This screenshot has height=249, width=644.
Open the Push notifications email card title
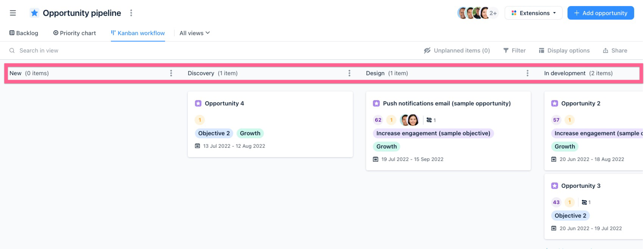(447, 104)
